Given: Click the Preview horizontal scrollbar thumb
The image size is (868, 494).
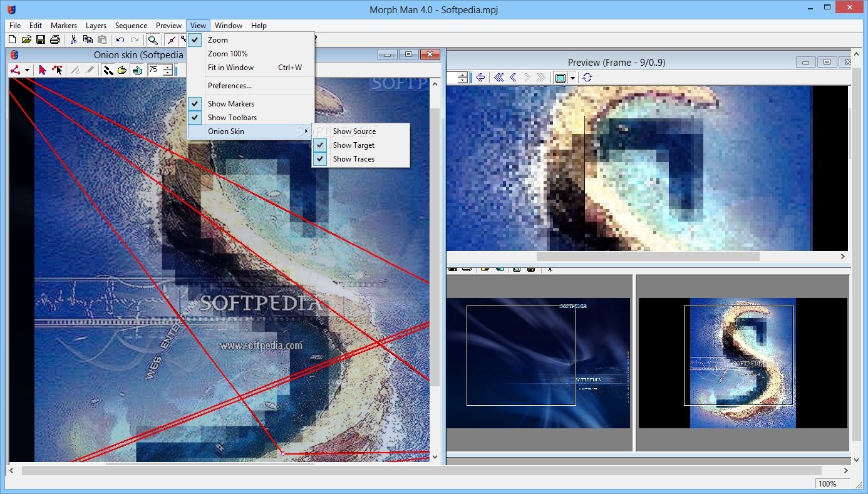Looking at the screenshot, I should [648, 256].
